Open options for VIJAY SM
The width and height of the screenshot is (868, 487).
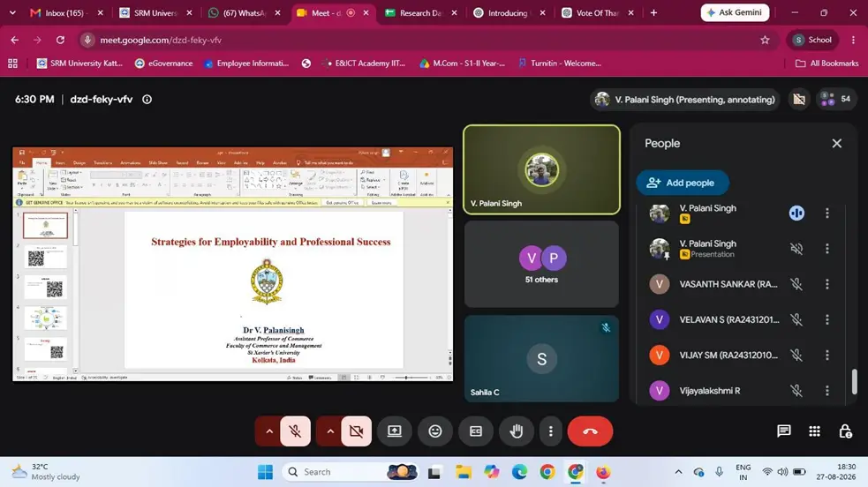pyautogui.click(x=827, y=355)
